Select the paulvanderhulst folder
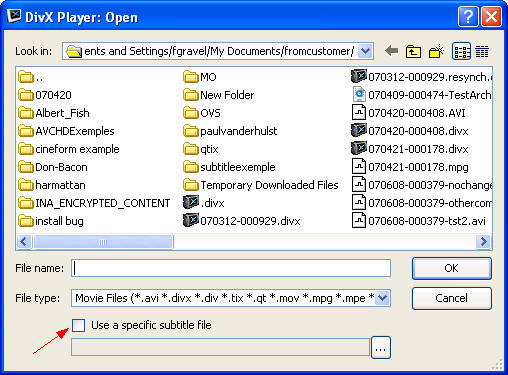Viewport: 508px width, 375px height. 230,131
